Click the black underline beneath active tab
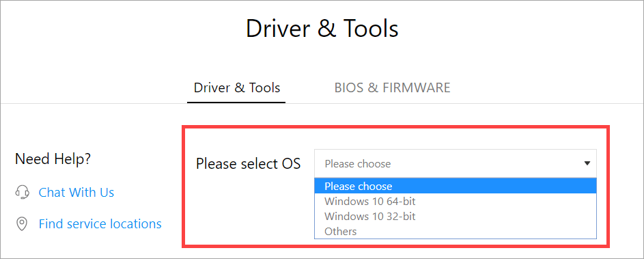This screenshot has height=259, width=644. (x=236, y=103)
